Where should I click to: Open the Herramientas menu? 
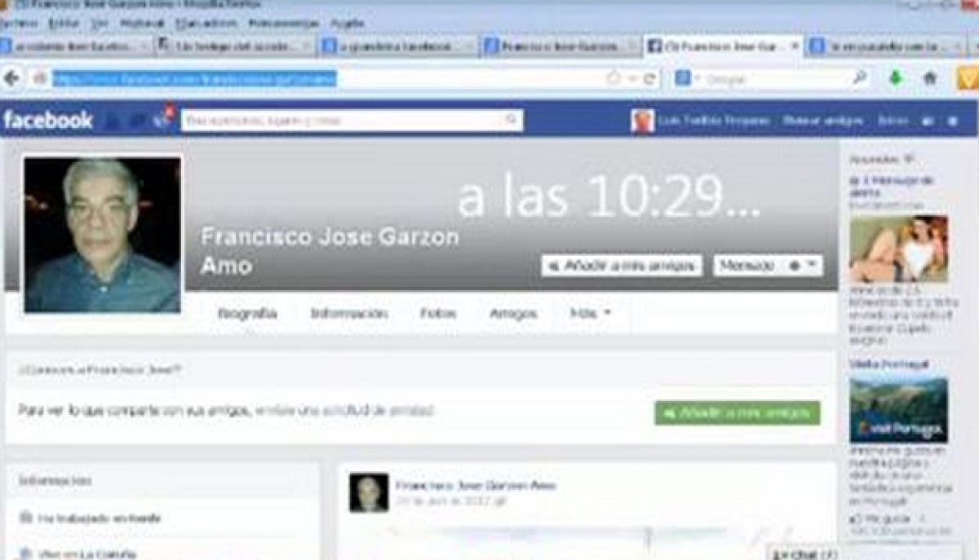(285, 23)
